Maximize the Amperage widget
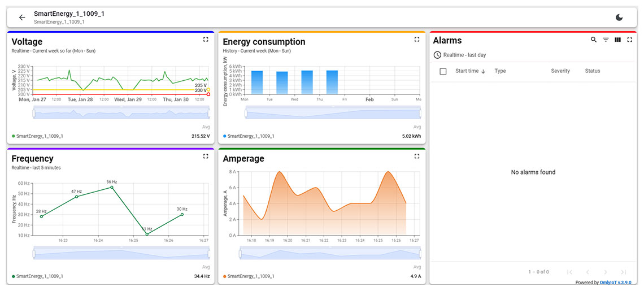Viewport: 644px width, 291px height. click(417, 157)
